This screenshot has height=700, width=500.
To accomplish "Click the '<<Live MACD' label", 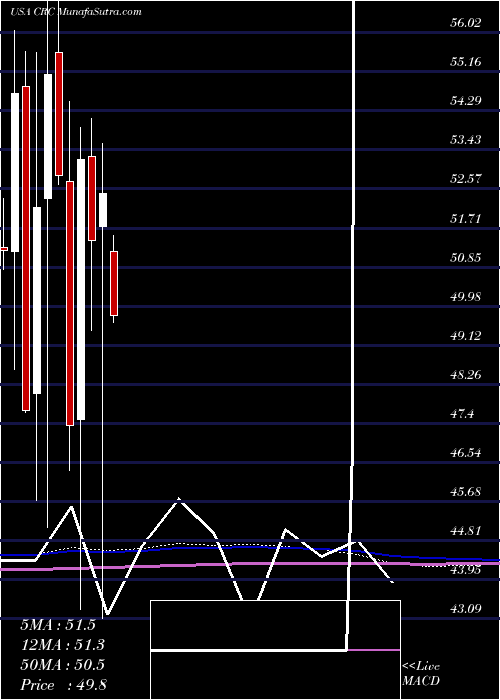I will [421, 674].
